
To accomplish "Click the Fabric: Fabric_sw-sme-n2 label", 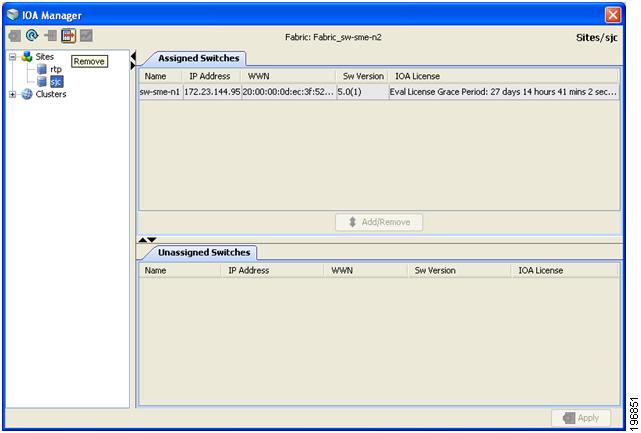I will tap(333, 37).
